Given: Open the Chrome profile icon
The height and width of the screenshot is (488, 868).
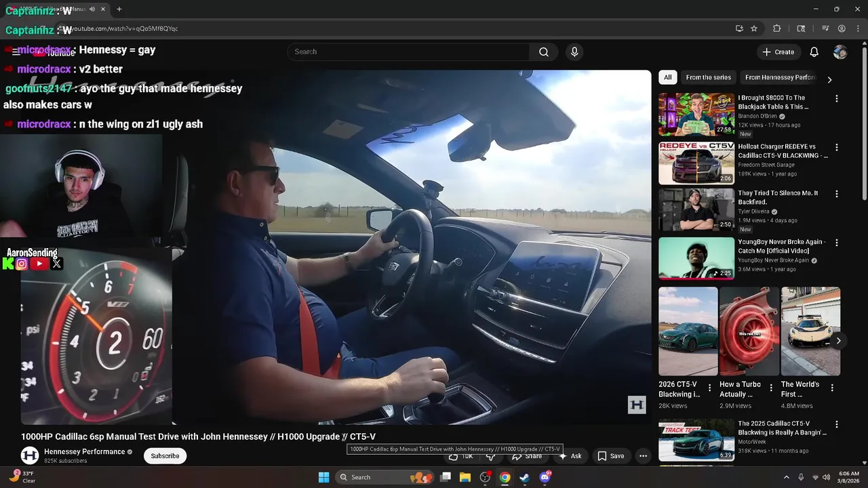Looking at the screenshot, I should coord(842,28).
